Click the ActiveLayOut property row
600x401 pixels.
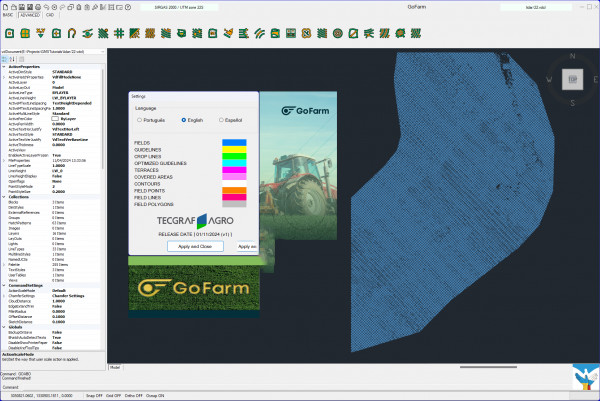[x=52, y=88]
